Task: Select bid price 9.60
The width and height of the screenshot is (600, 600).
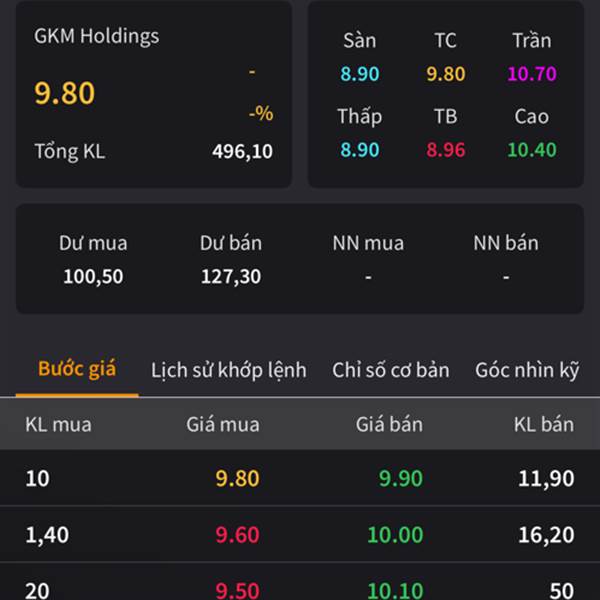Action: click(237, 535)
